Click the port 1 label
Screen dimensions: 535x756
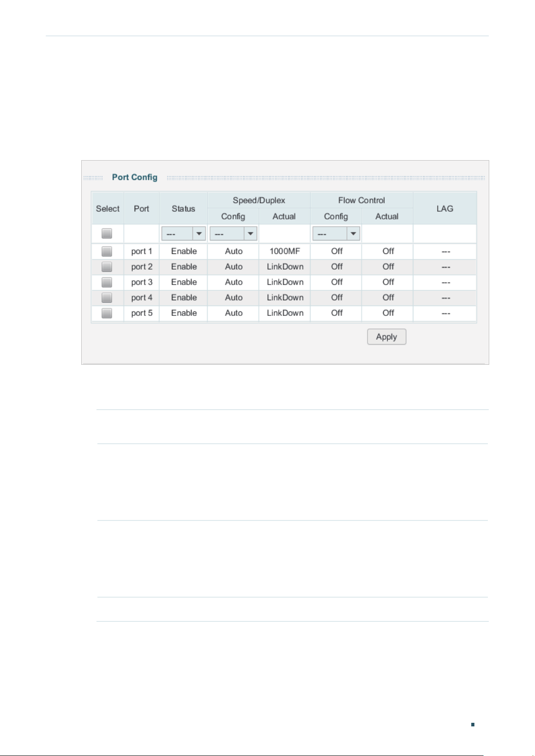[x=142, y=251]
